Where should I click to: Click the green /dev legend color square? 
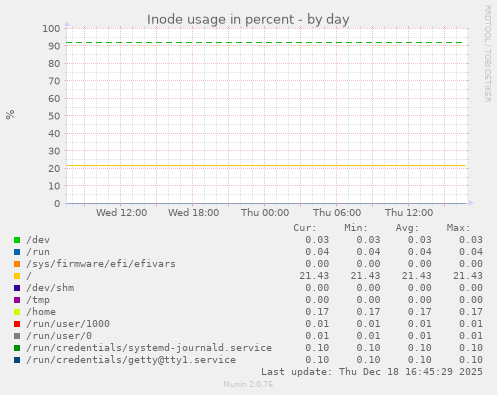coord(17,240)
